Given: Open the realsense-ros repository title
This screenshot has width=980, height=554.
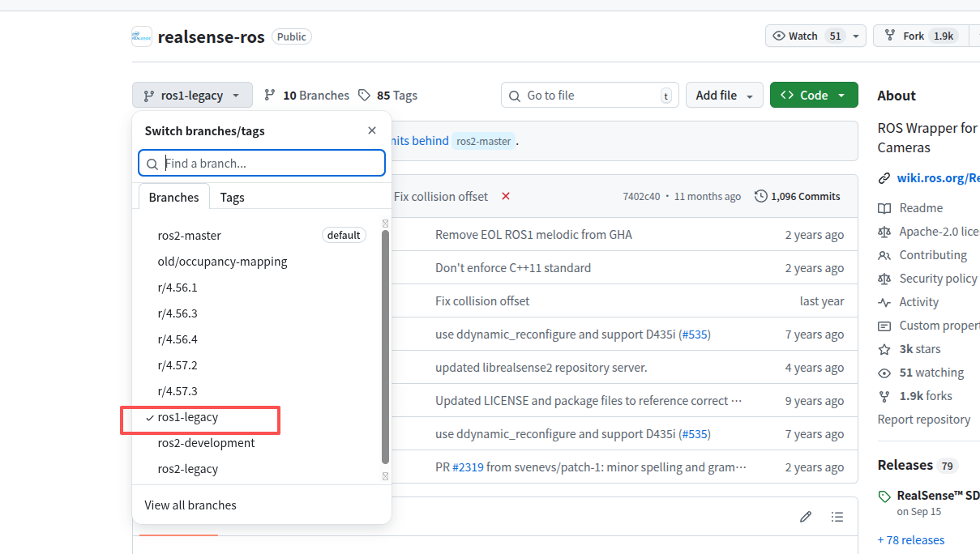Looking at the screenshot, I should 211,36.
